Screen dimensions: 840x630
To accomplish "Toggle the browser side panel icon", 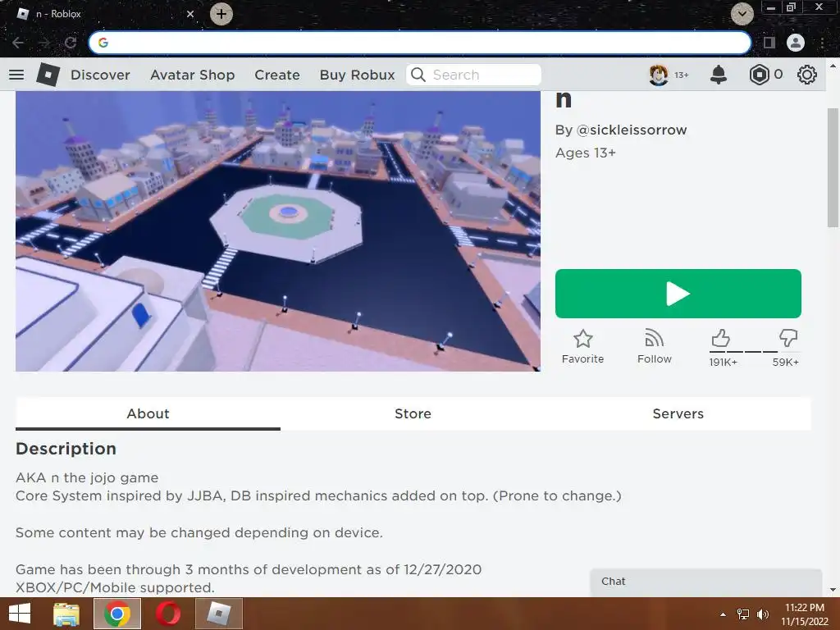I will [x=769, y=43].
